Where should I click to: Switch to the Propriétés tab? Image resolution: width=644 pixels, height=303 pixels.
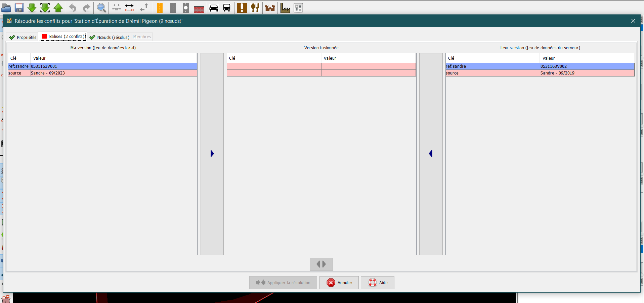23,37
